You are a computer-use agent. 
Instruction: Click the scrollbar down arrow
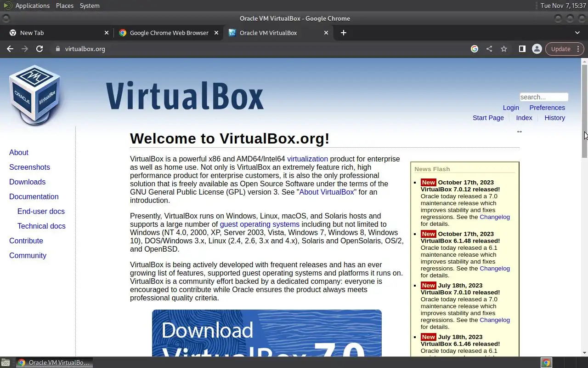(584, 353)
